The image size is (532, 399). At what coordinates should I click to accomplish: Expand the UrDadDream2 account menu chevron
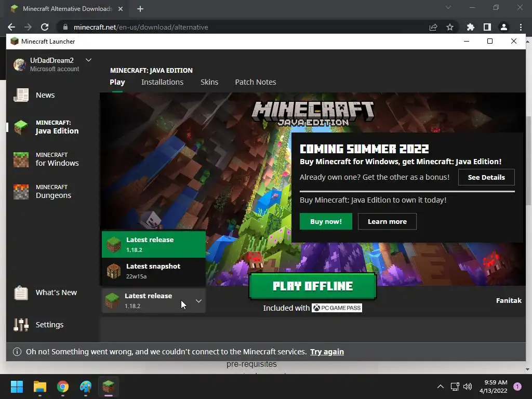(88, 60)
